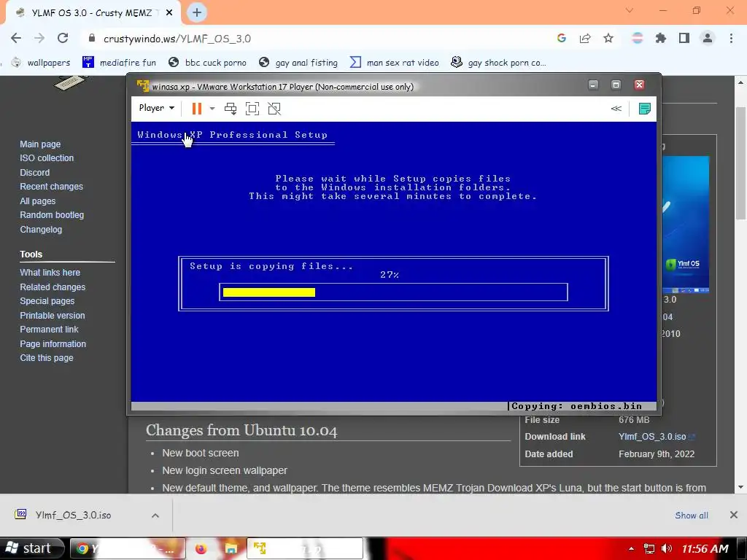Open Printable version link
The width and height of the screenshot is (747, 560).
(53, 315)
